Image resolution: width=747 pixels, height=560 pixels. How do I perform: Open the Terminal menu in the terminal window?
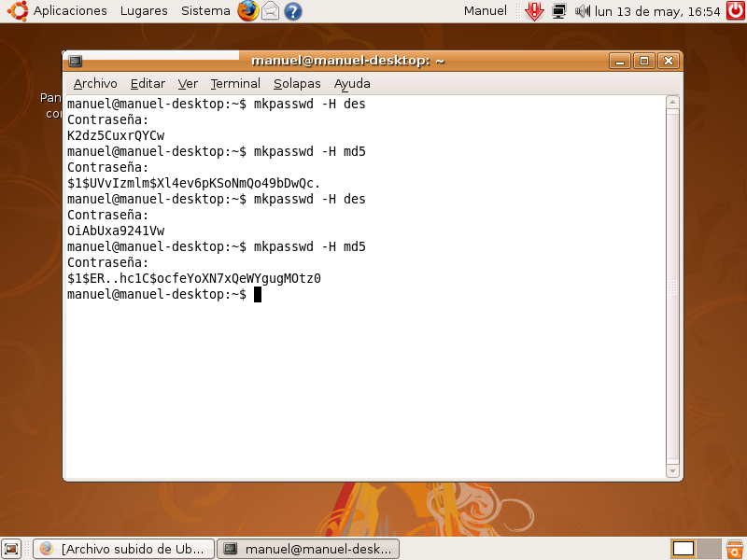click(x=234, y=83)
